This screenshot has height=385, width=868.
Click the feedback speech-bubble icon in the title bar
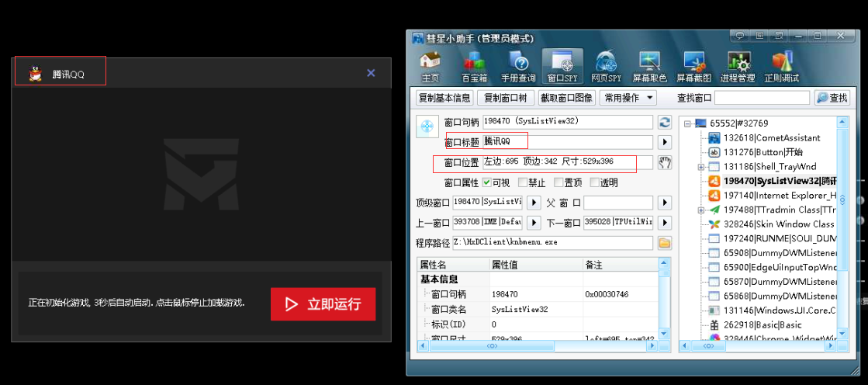(740, 36)
